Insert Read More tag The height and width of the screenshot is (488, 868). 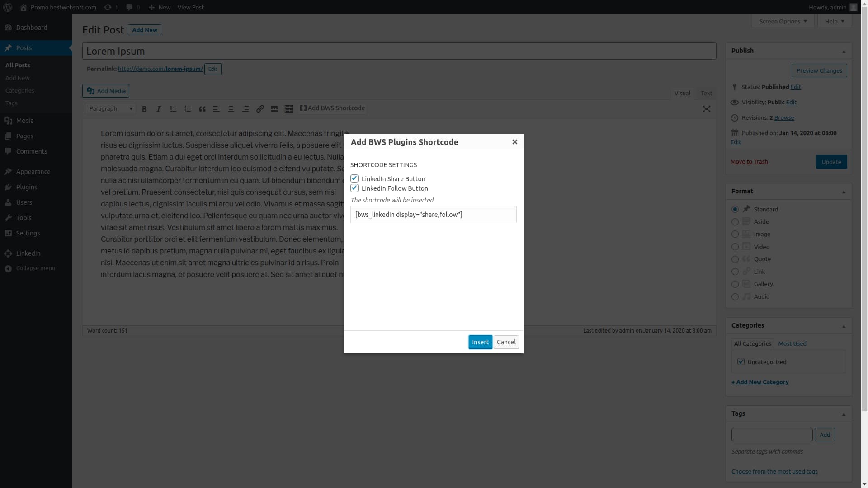(274, 109)
